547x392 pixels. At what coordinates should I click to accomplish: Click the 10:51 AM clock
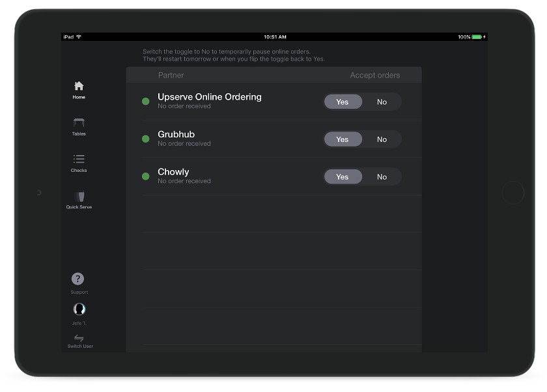[x=275, y=37]
